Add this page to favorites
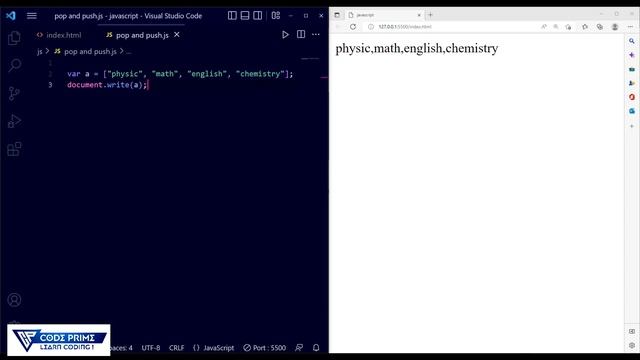The height and width of the screenshot is (360, 640). [569, 27]
